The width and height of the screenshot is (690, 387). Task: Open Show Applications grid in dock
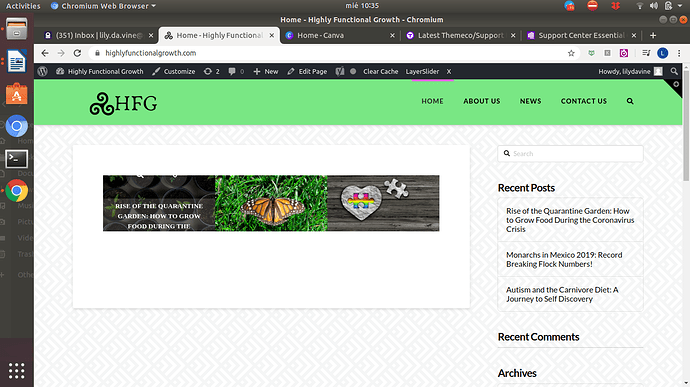17,371
